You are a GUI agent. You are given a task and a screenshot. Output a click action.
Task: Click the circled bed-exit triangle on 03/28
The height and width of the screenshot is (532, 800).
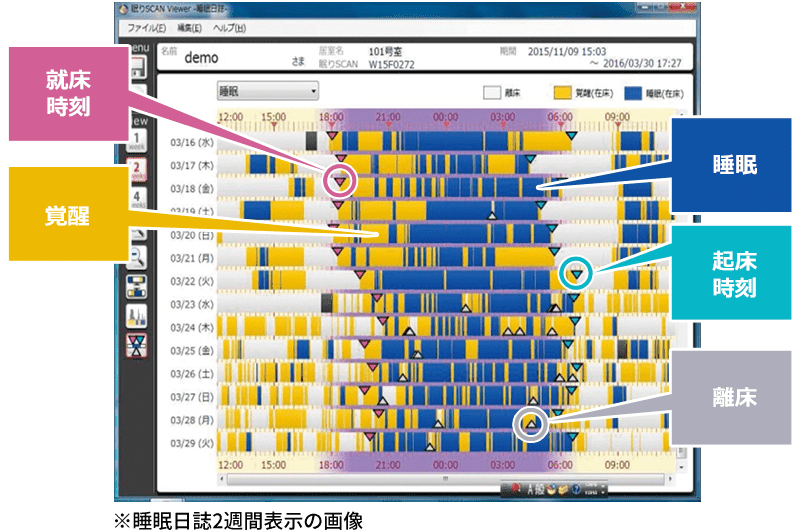tap(531, 425)
